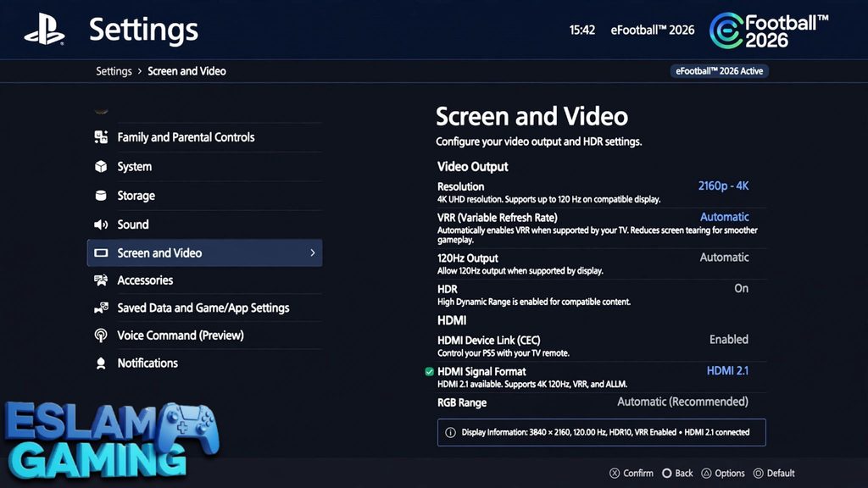Click the circle Back button icon
868x488 pixels.
tap(666, 473)
